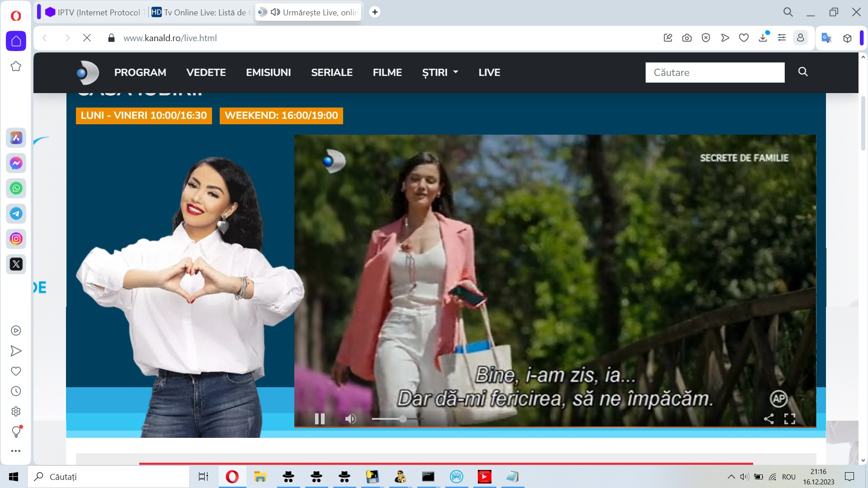Open a new tab plus button
This screenshot has height=488, width=868.
(x=375, y=12)
